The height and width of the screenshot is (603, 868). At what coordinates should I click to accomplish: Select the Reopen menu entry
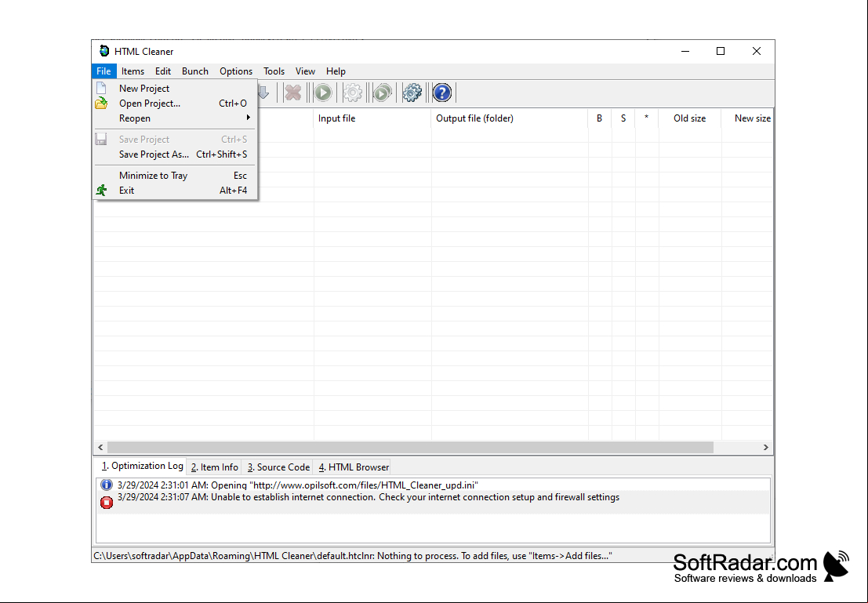click(x=176, y=118)
